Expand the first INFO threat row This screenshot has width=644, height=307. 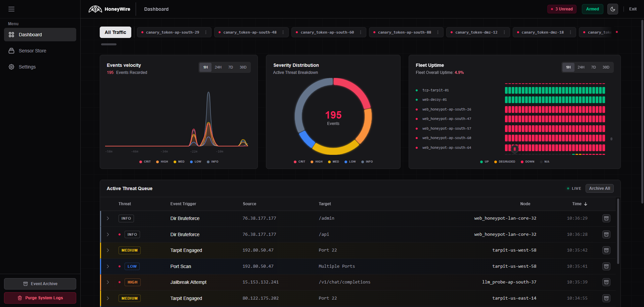pos(108,218)
